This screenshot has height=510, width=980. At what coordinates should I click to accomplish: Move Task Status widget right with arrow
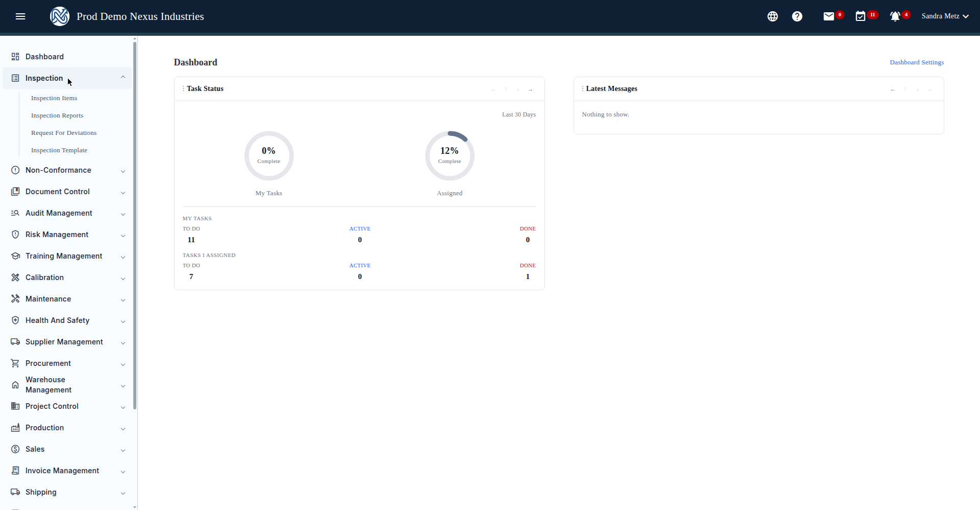531,89
